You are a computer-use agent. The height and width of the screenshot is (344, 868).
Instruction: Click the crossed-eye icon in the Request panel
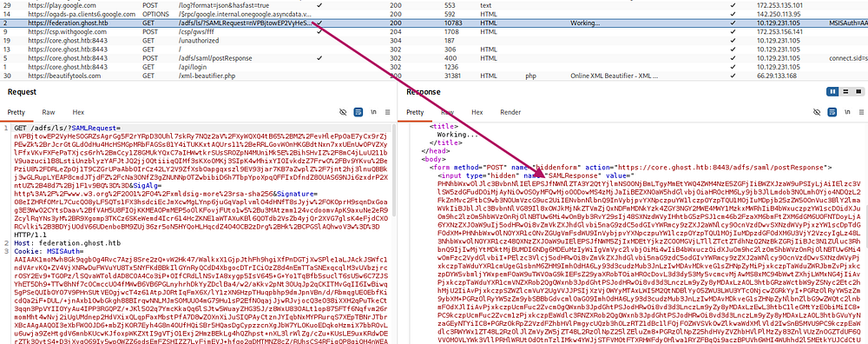click(x=343, y=112)
